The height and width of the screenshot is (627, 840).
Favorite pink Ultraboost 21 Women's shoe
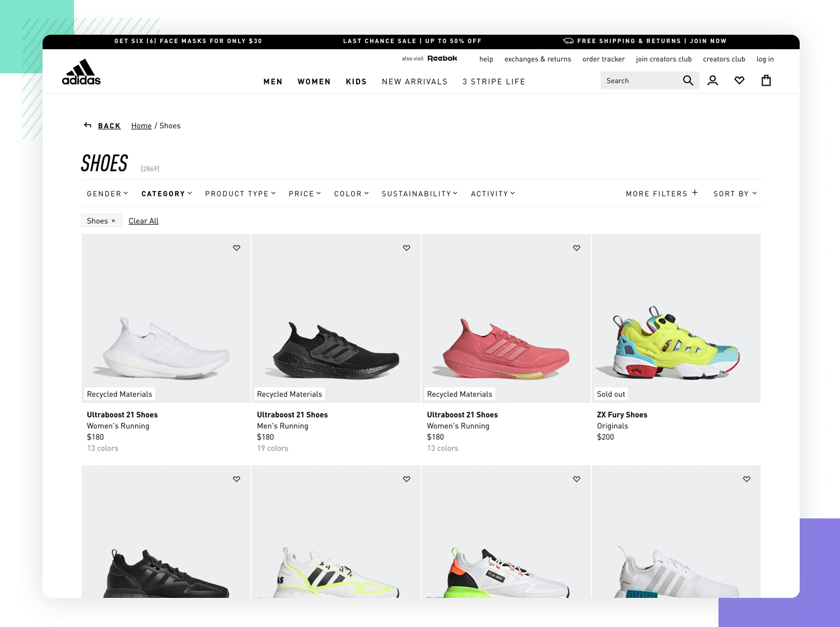[x=577, y=247]
